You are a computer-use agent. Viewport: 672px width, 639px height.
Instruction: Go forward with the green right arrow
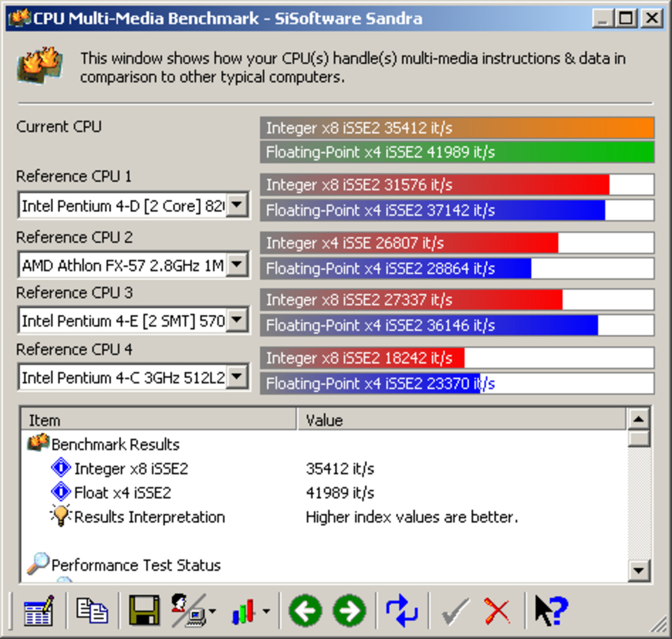click(x=350, y=611)
